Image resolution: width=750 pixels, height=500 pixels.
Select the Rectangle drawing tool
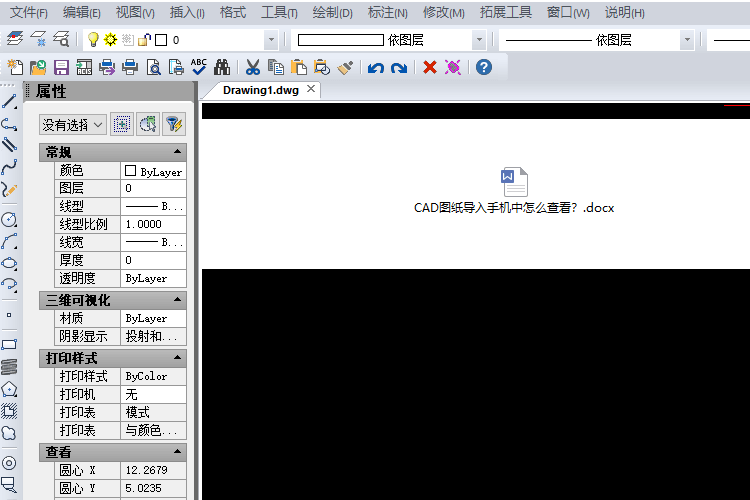point(10,344)
